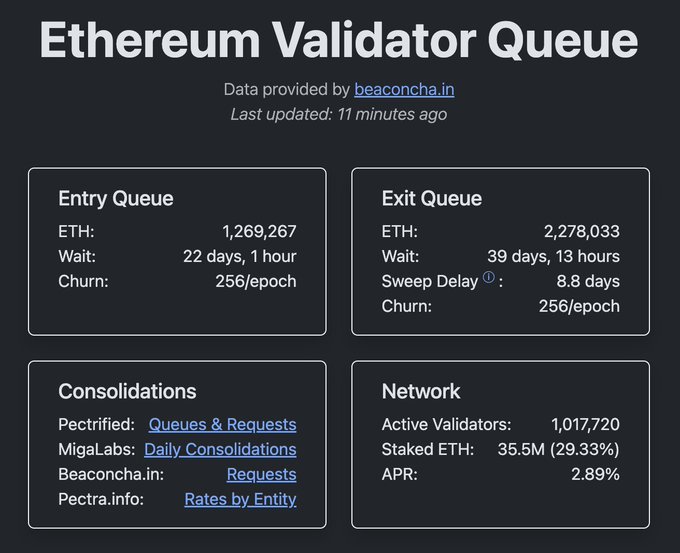The image size is (680, 553).
Task: Click the APR value 2.89%
Action: (x=595, y=474)
